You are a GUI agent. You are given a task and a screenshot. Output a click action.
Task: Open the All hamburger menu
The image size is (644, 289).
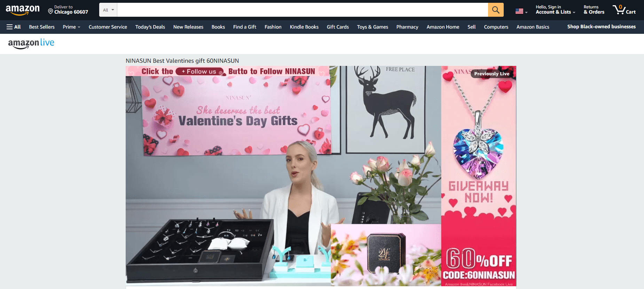[14, 27]
